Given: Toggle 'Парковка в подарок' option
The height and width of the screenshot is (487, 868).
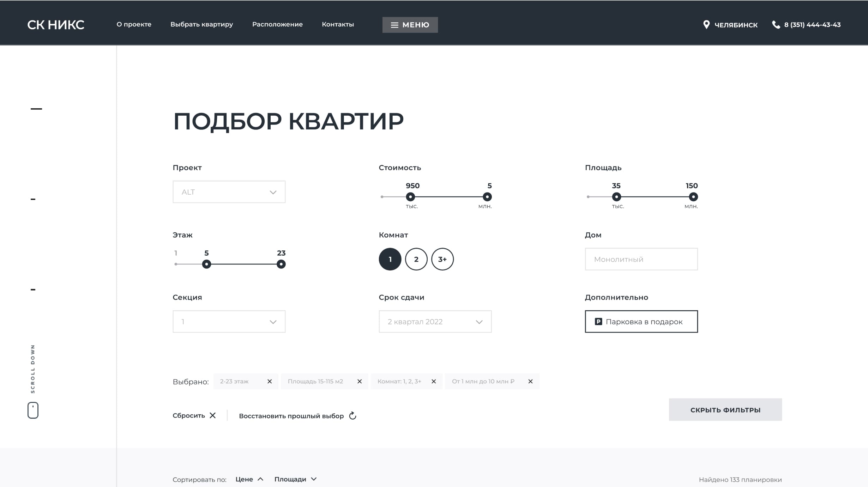Looking at the screenshot, I should pos(641,321).
